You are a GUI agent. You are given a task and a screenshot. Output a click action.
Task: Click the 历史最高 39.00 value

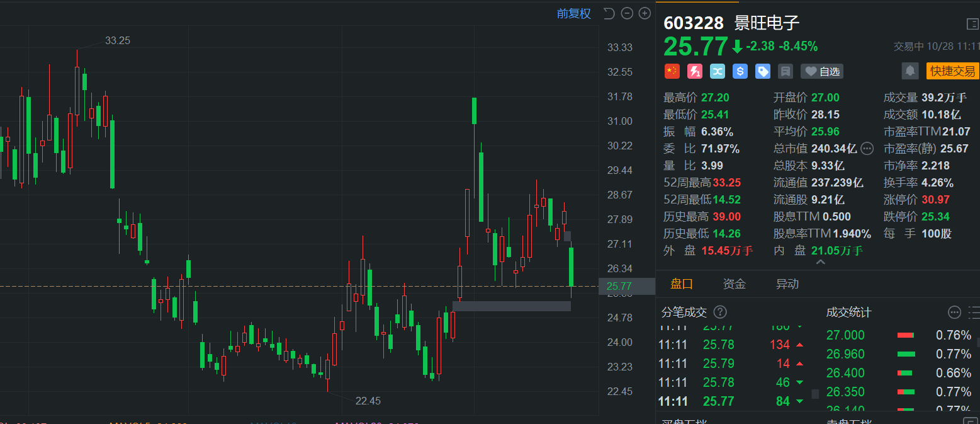[727, 217]
